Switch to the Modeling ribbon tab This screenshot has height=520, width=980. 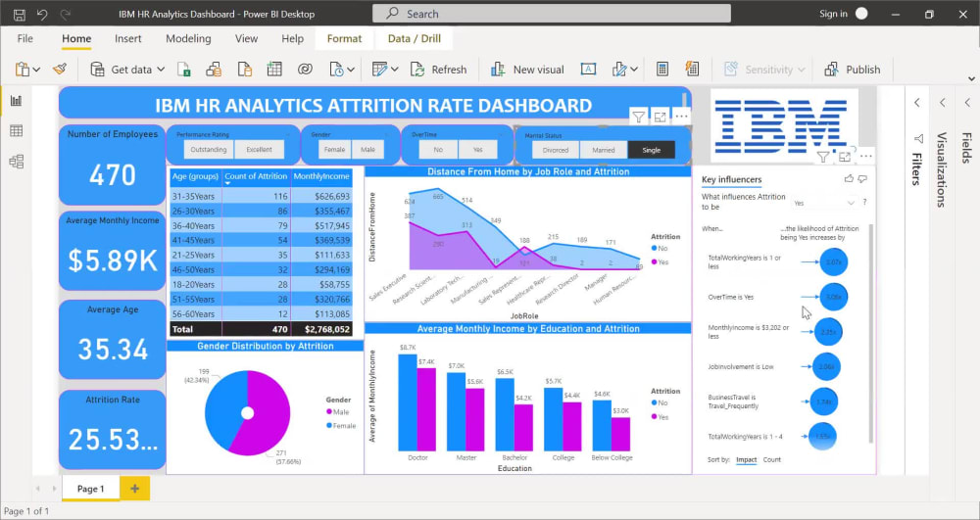(x=188, y=39)
